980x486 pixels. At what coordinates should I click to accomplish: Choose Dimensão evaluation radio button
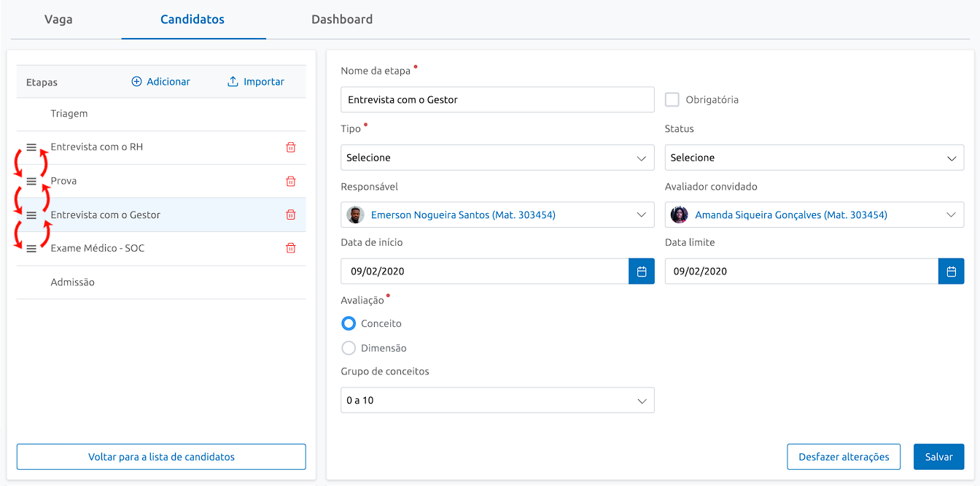349,348
